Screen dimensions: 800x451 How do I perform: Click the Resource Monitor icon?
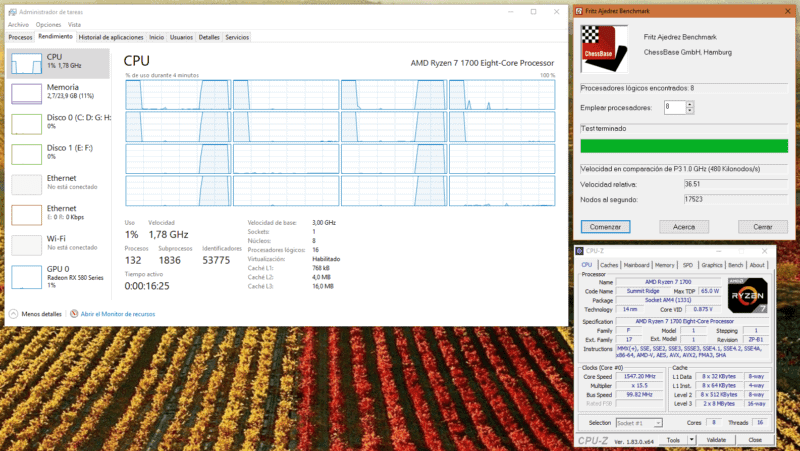(74, 314)
